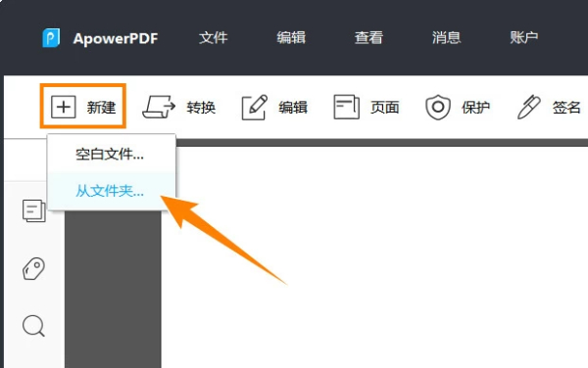Click the 转换 convert icon
This screenshot has width=588, height=368.
159,107
